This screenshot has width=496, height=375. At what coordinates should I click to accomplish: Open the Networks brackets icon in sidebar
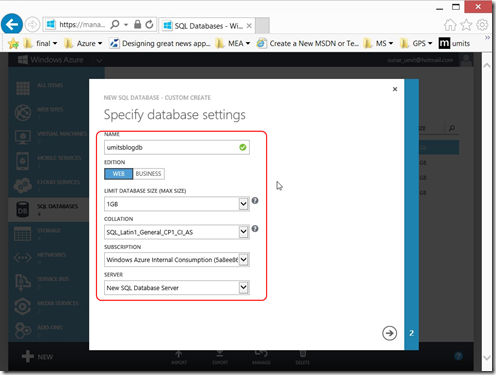pos(23,258)
